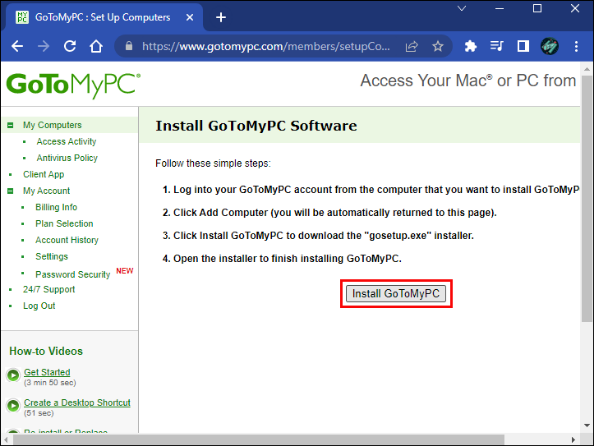The image size is (595, 447).
Task: Click the browser back arrow
Action: 17,46
